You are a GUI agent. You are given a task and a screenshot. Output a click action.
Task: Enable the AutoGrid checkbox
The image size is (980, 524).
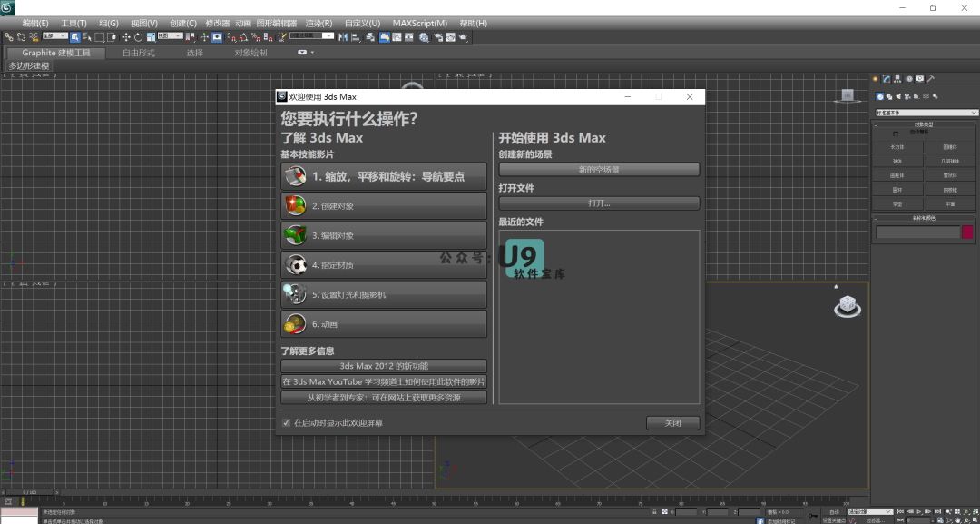(x=897, y=133)
